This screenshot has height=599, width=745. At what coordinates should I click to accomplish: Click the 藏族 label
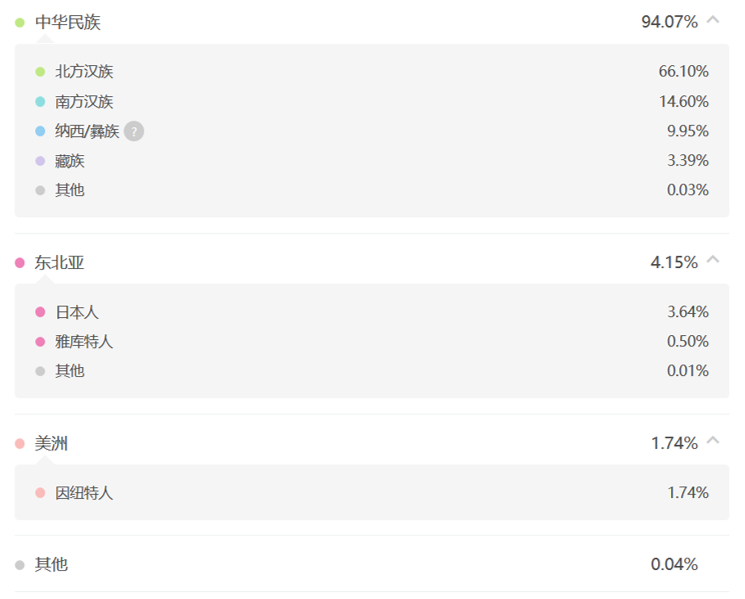tap(70, 161)
